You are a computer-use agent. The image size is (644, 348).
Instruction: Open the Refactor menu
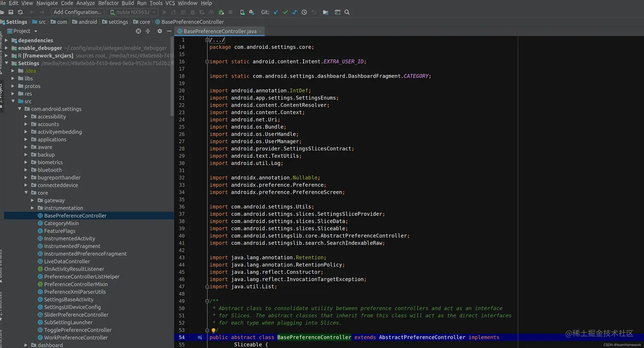point(108,3)
